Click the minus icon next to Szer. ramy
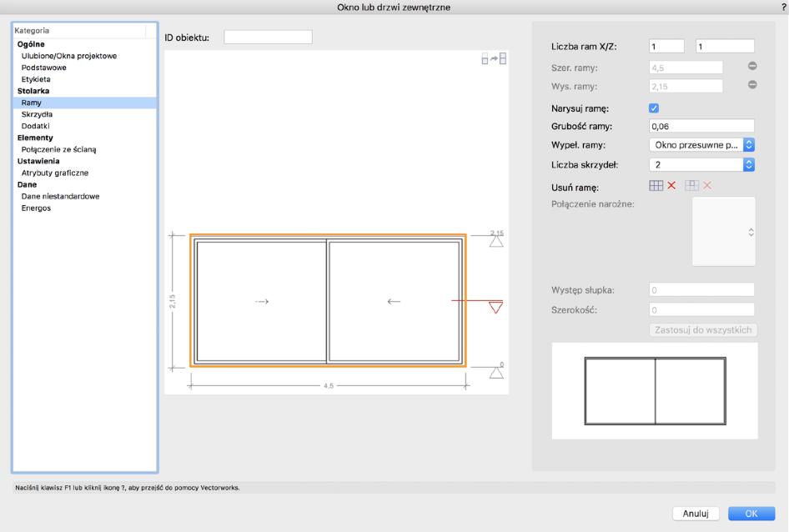Viewport: 789px width, 532px height. pyautogui.click(x=752, y=66)
